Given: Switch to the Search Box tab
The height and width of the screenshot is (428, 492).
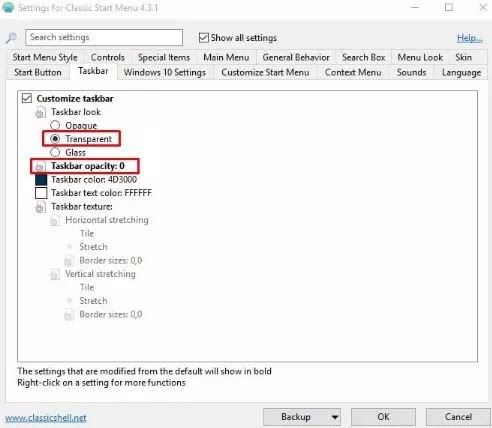Looking at the screenshot, I should tap(364, 57).
